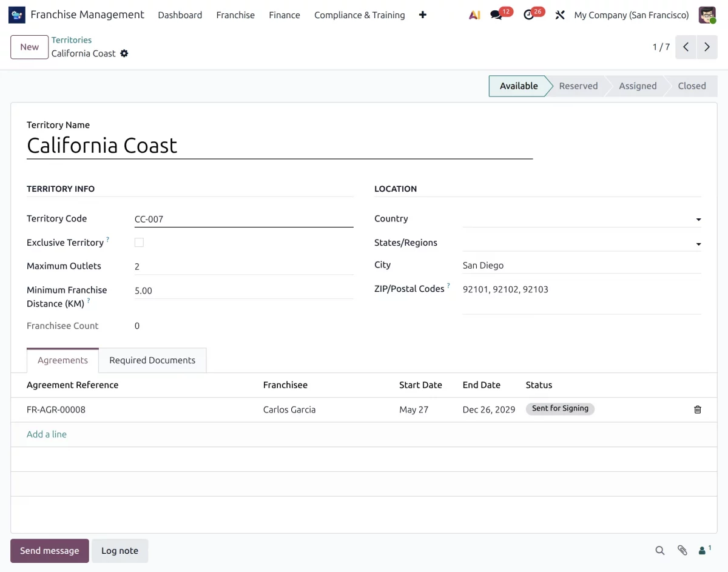Image resolution: width=728 pixels, height=572 pixels.
Task: Click start date May 27 cell
Action: [x=414, y=409]
